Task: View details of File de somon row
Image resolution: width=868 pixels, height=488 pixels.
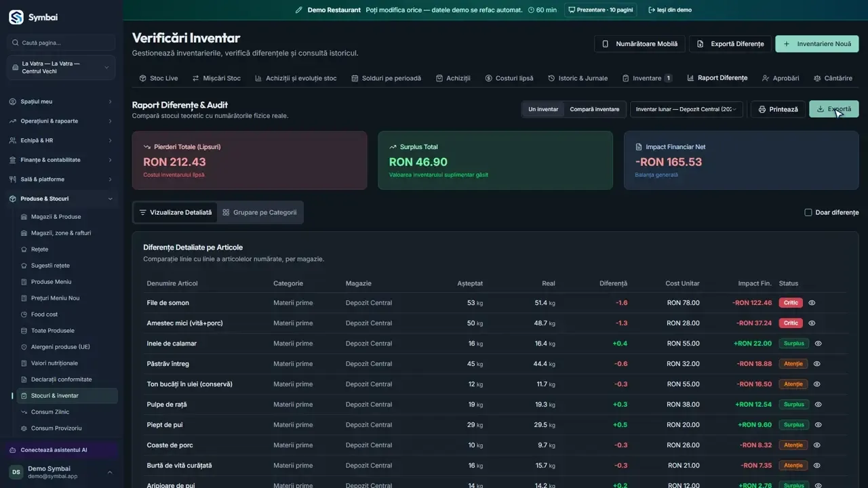Action: (x=812, y=303)
